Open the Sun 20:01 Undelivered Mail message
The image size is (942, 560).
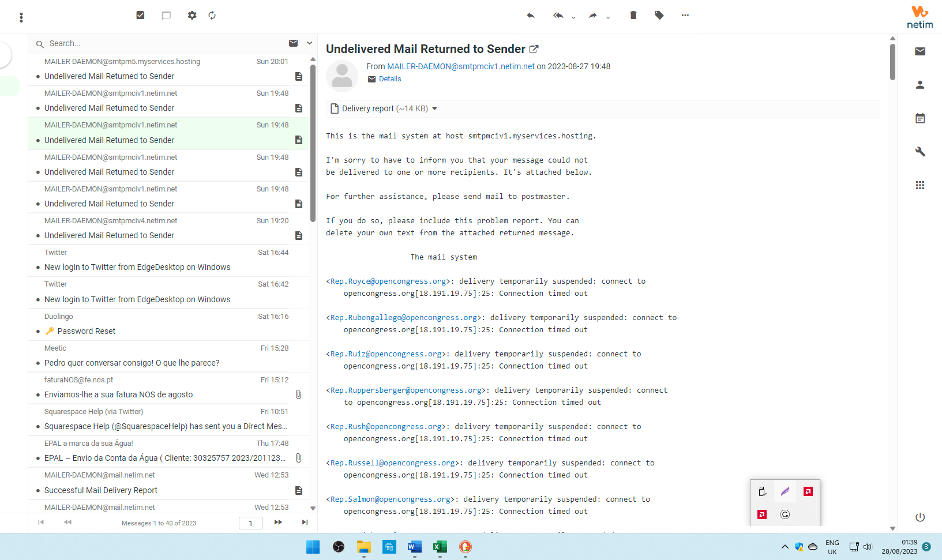pyautogui.click(x=168, y=69)
